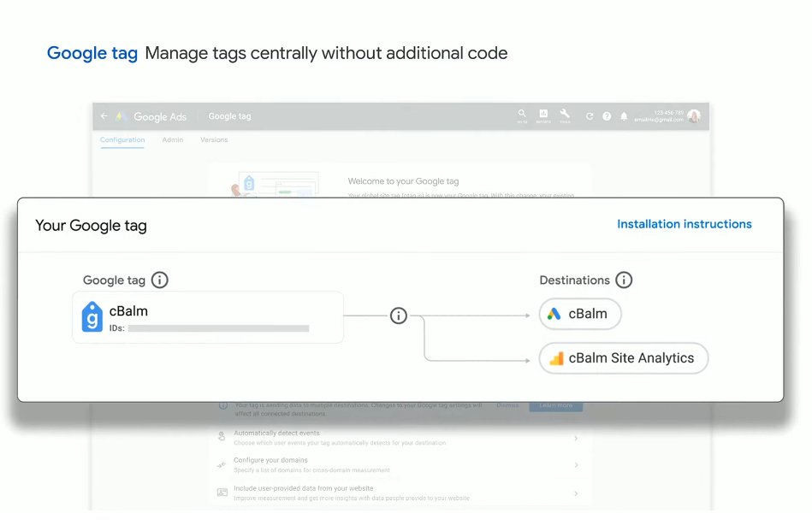Open the help question mark icon
Image resolution: width=812 pixels, height=531 pixels.
[x=607, y=116]
